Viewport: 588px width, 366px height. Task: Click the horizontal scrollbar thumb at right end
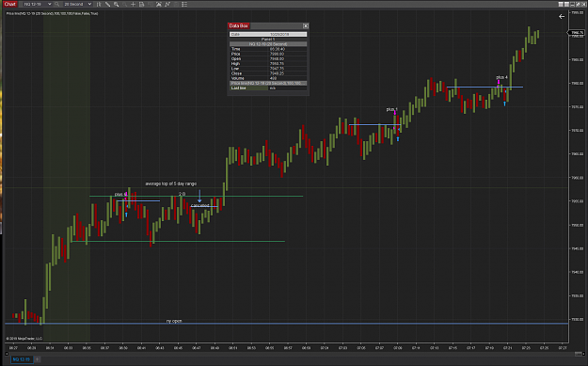(578, 353)
